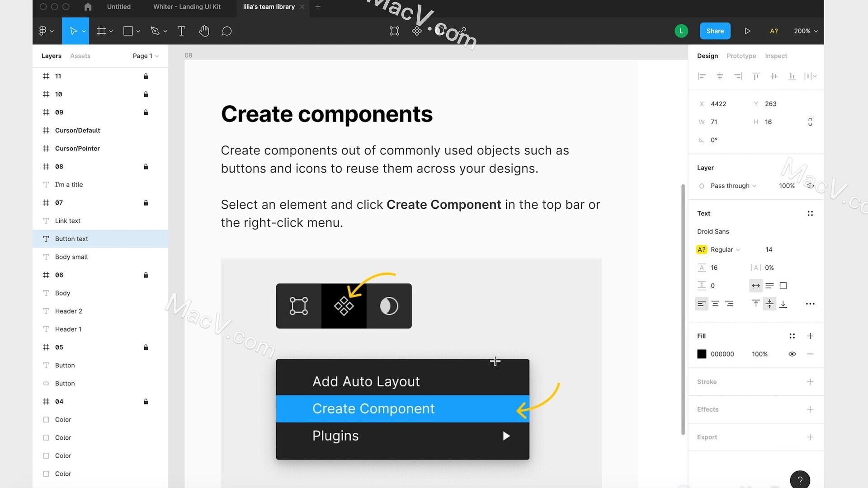Image resolution: width=868 pixels, height=488 pixels.
Task: Click the Prototype tab
Action: [741, 56]
